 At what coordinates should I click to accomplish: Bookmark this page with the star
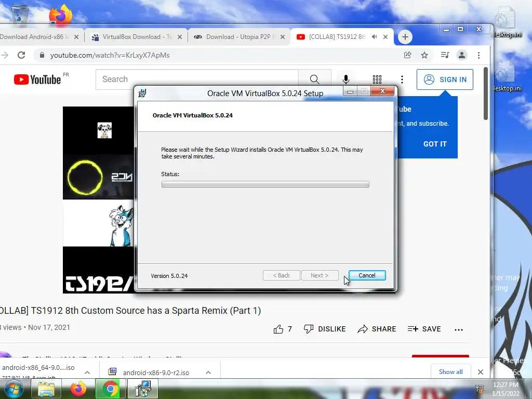(424, 55)
